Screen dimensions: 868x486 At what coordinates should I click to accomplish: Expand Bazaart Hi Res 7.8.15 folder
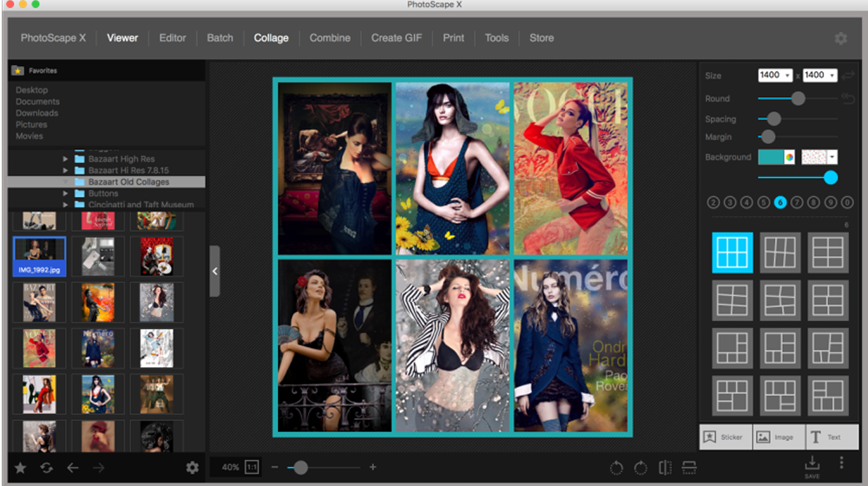[x=65, y=170]
